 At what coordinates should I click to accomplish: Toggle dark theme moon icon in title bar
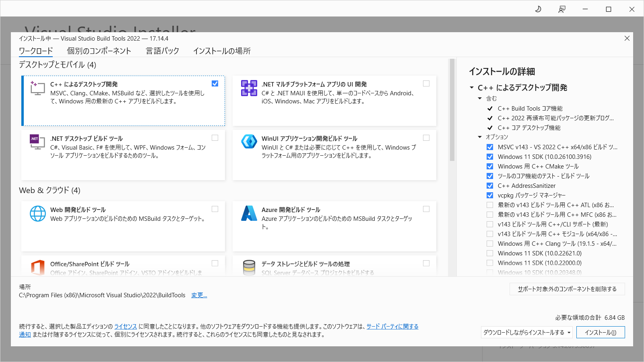coord(538,9)
